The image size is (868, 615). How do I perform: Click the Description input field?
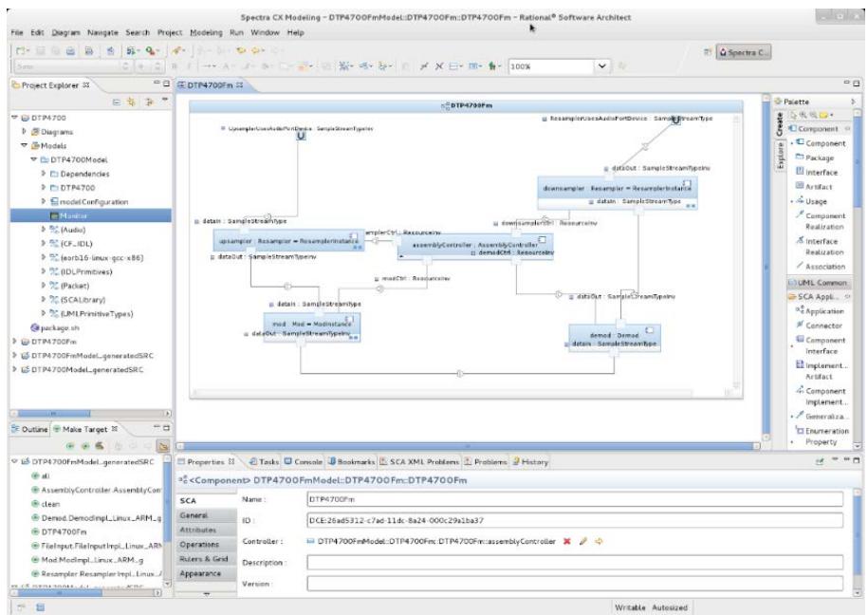click(x=575, y=563)
